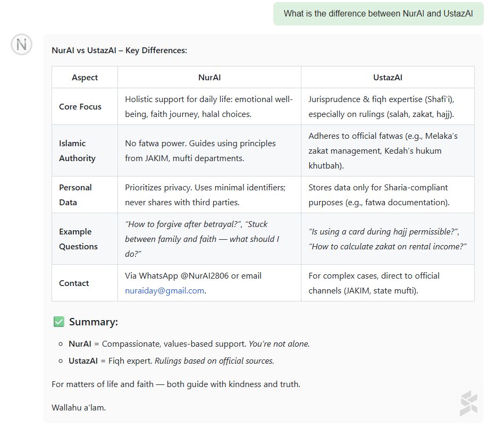Screen dimensions: 504x428
Task: Click the user question message bubble
Action: click(378, 13)
